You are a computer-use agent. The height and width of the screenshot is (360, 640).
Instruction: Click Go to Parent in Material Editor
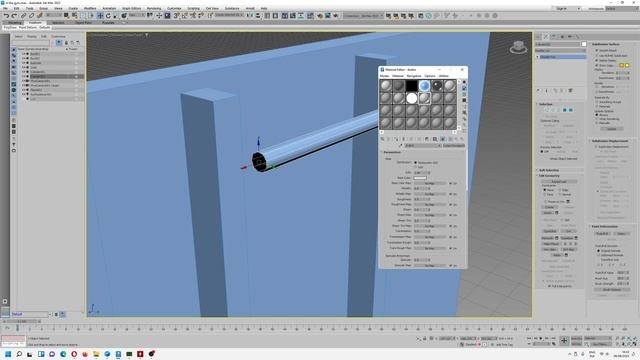pos(456,139)
